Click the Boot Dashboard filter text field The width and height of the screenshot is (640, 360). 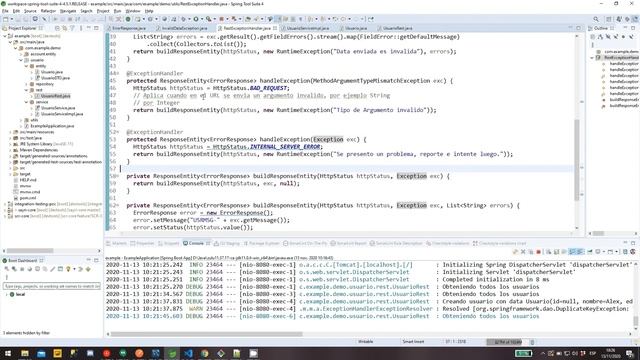(x=52, y=286)
